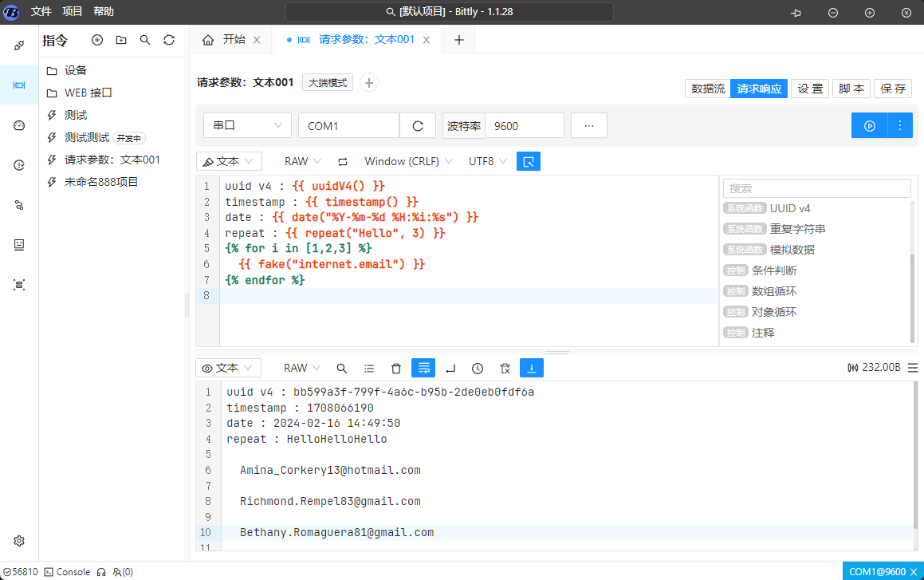Click the clock timestamp icon in response toolbar
Image resolution: width=924 pixels, height=580 pixels.
coord(478,368)
